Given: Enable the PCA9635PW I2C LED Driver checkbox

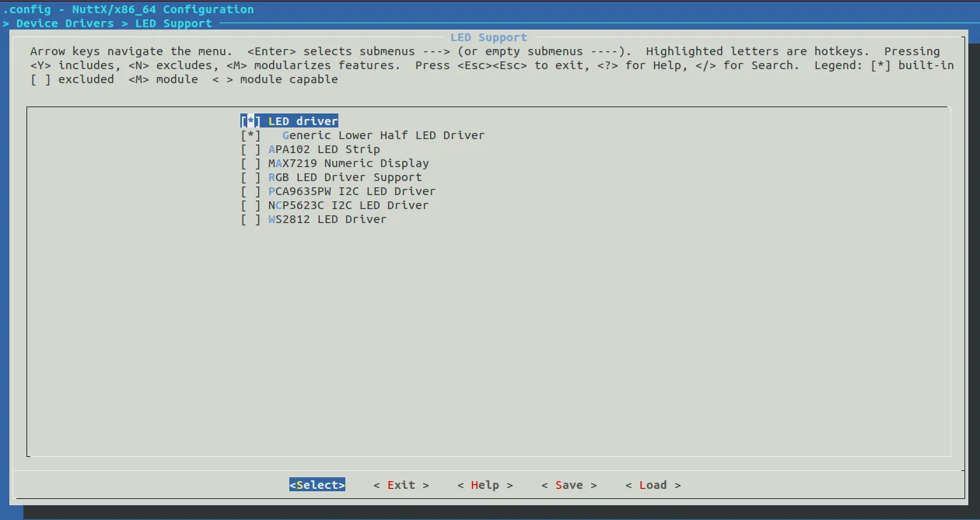Looking at the screenshot, I should pyautogui.click(x=250, y=191).
